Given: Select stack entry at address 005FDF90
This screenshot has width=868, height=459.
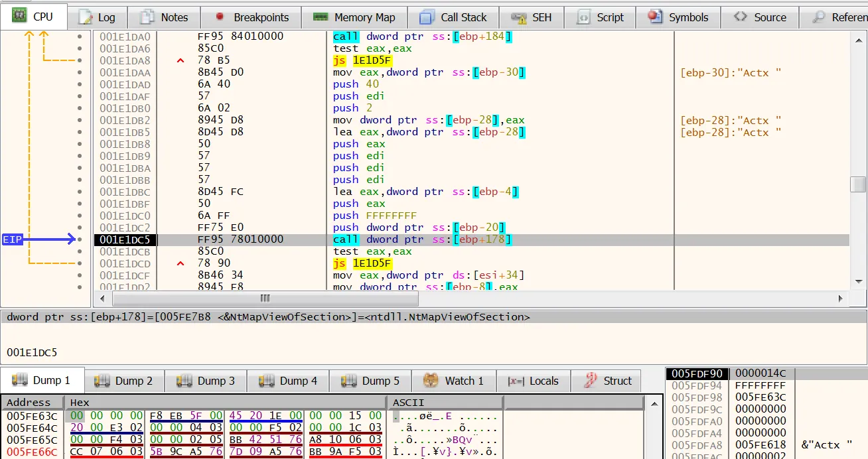Looking at the screenshot, I should click(x=696, y=373).
